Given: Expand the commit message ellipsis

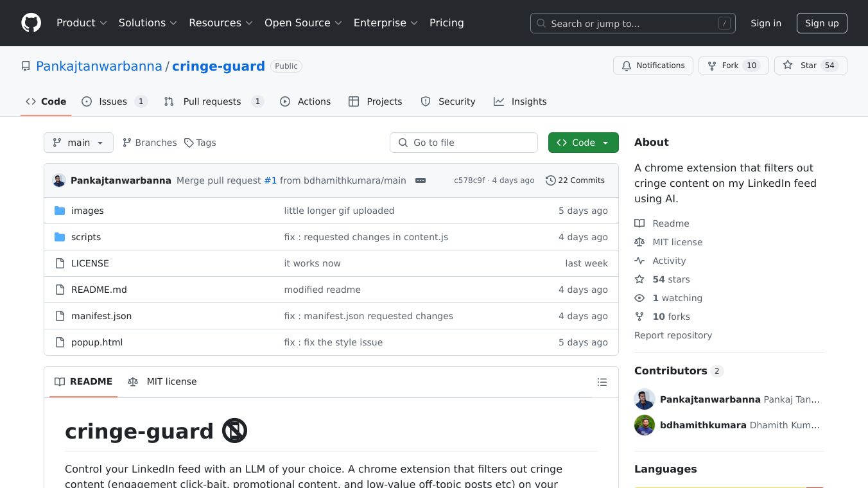Looking at the screenshot, I should coord(421,180).
